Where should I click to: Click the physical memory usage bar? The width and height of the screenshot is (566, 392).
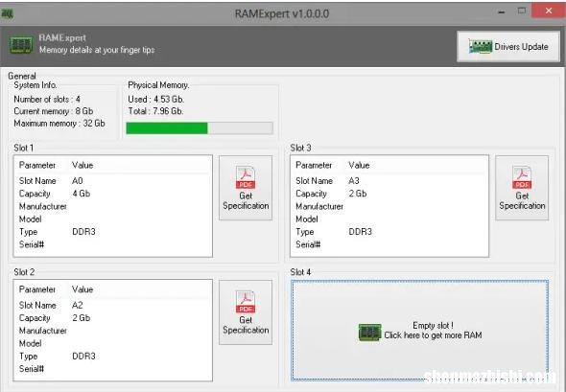pos(200,128)
